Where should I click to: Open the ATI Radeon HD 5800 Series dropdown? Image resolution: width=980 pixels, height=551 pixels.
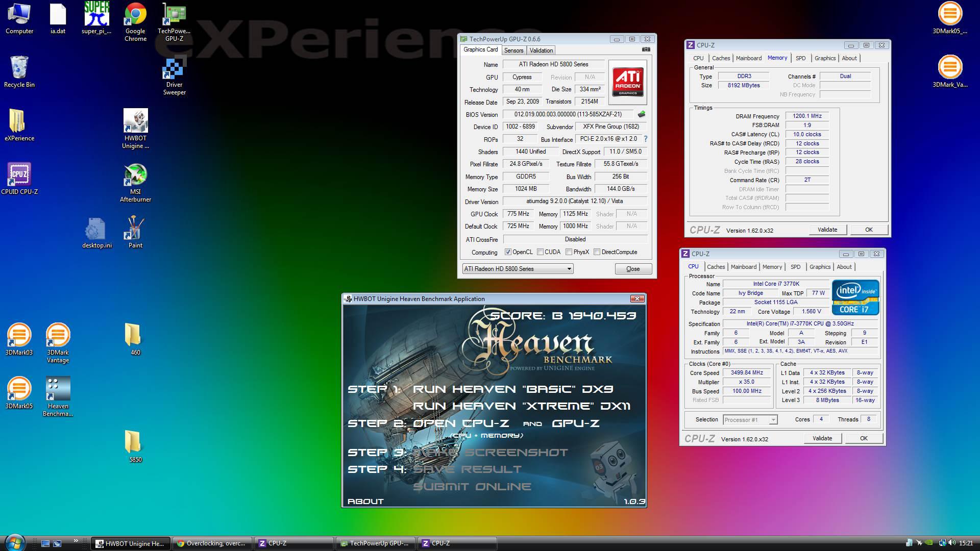[x=518, y=269]
